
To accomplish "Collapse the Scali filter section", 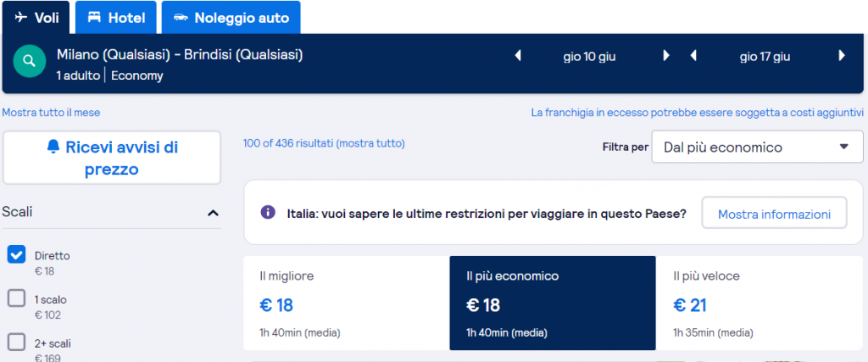I will point(213,213).
